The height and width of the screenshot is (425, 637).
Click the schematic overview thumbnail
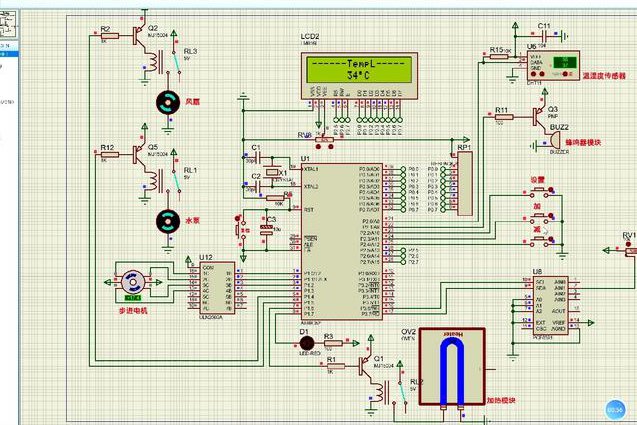click(x=9, y=24)
